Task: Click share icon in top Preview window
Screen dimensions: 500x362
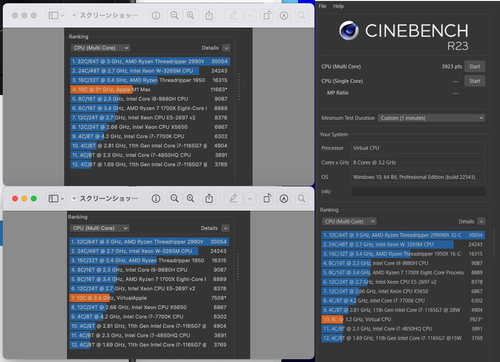Action: (x=209, y=15)
